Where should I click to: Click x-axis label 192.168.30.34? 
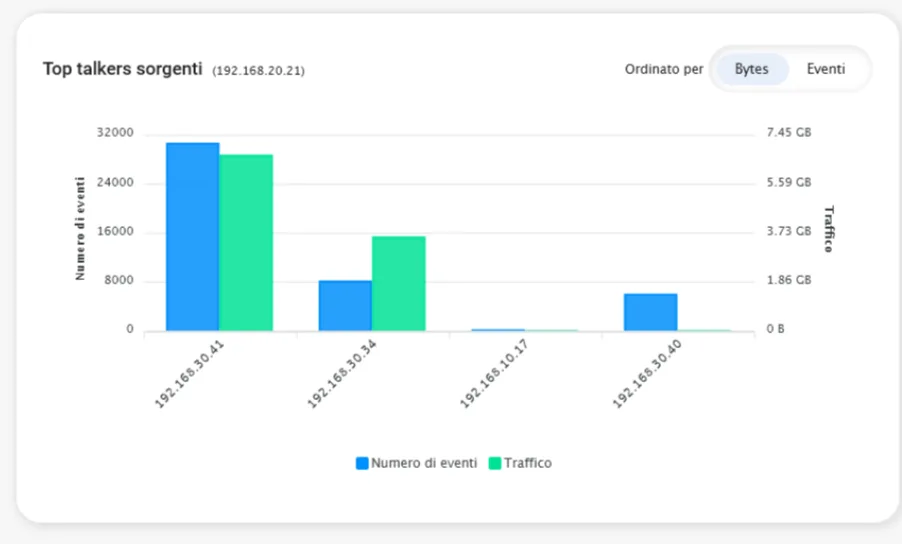click(x=342, y=374)
